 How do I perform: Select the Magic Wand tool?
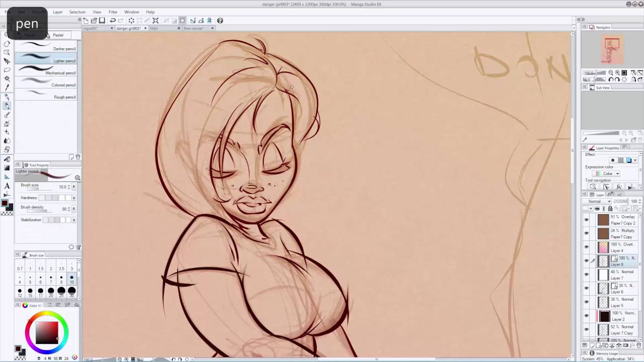tap(7, 78)
